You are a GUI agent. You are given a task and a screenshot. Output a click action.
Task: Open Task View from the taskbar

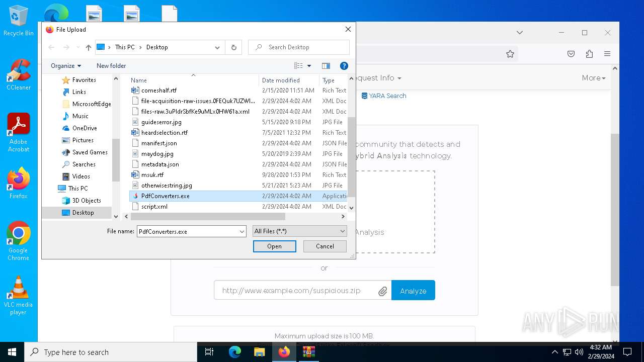click(209, 352)
